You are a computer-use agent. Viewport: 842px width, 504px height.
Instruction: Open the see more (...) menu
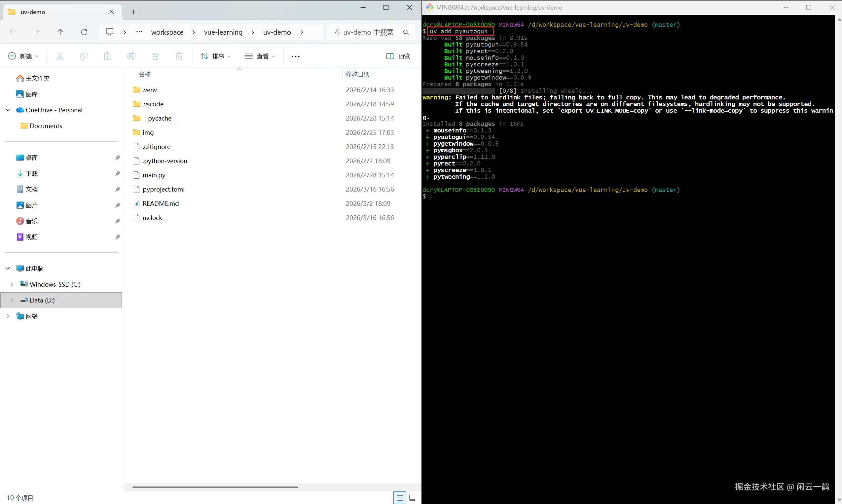(x=296, y=56)
